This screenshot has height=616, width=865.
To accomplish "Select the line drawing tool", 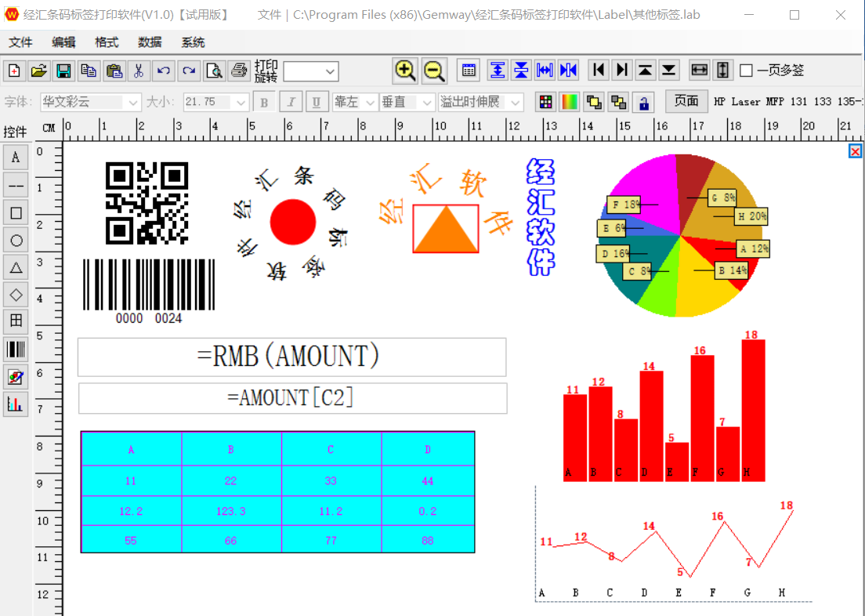I will 16,186.
